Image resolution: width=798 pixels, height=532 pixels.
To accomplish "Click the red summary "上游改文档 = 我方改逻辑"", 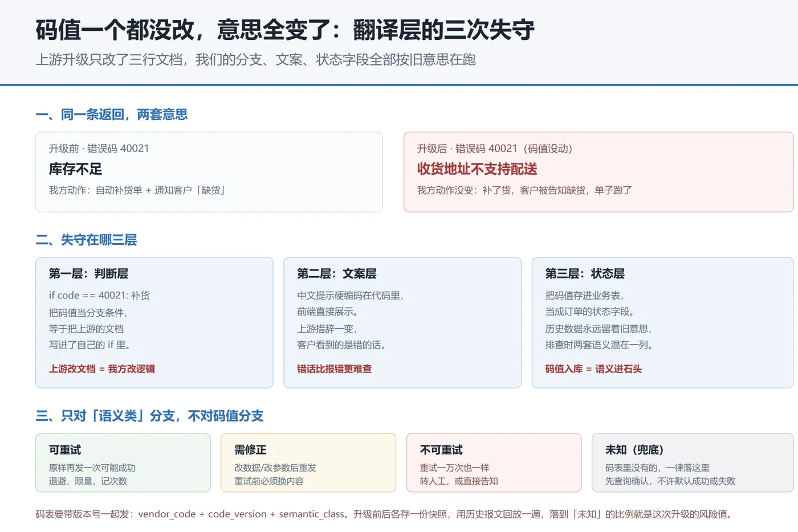I will point(102,369).
